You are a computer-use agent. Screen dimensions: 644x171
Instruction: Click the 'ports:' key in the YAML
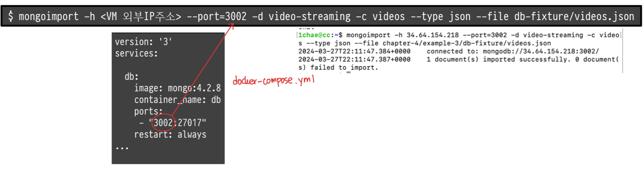[148, 111]
